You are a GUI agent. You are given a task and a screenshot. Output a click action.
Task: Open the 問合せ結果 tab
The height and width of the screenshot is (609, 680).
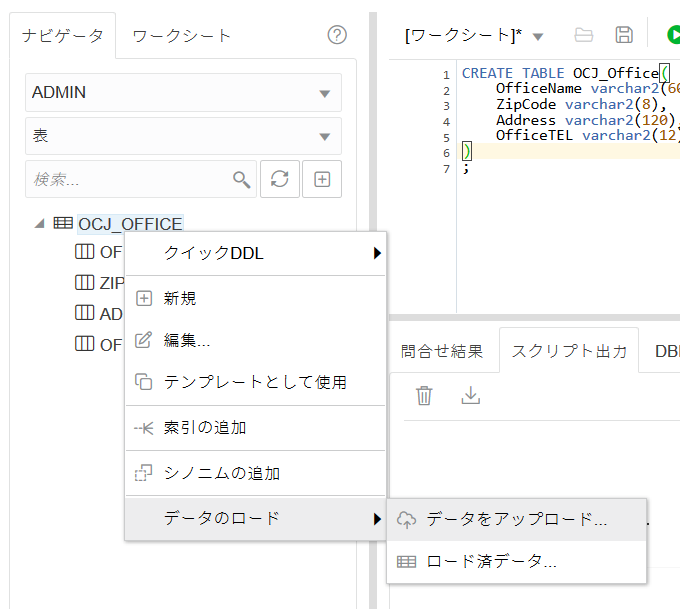(442, 351)
